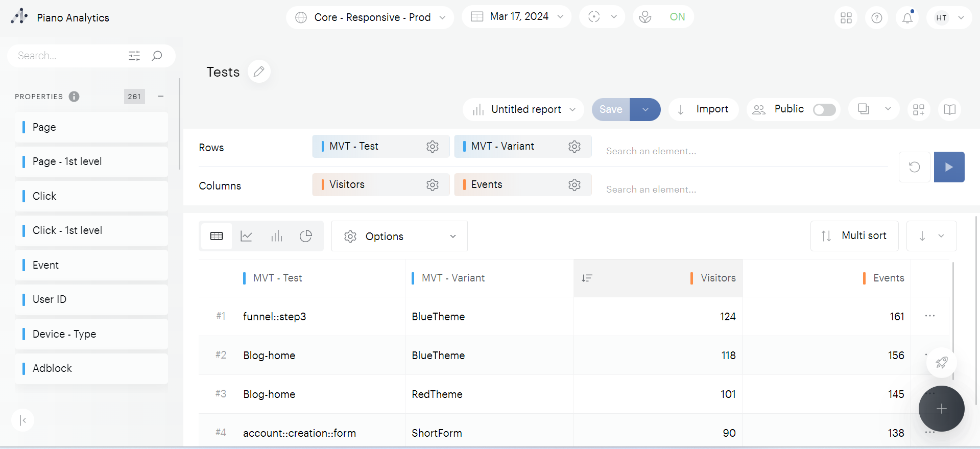980x449 pixels.
Task: Click the reset query icon
Action: [x=914, y=167]
